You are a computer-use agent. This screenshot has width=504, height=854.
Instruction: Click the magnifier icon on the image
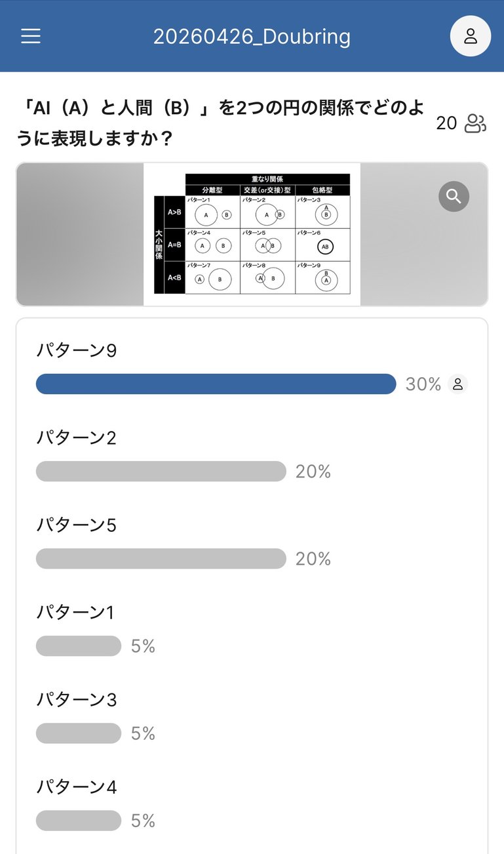click(x=454, y=195)
